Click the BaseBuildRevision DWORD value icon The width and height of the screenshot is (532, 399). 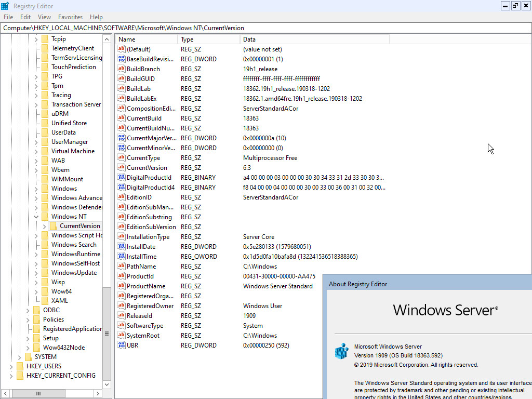pos(122,59)
